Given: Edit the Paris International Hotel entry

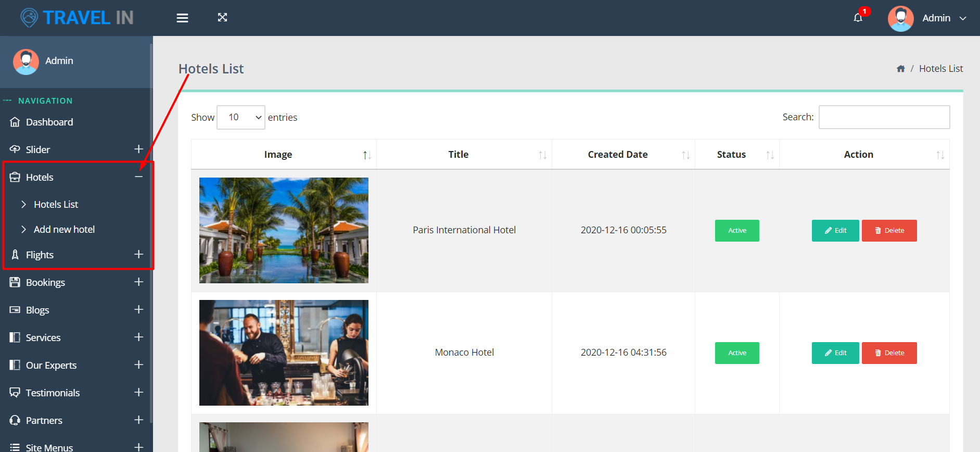Looking at the screenshot, I should [835, 231].
